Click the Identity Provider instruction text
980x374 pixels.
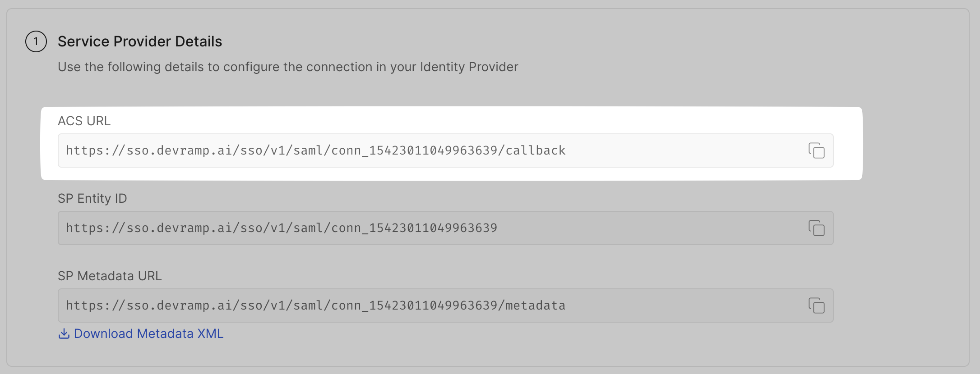tap(288, 67)
